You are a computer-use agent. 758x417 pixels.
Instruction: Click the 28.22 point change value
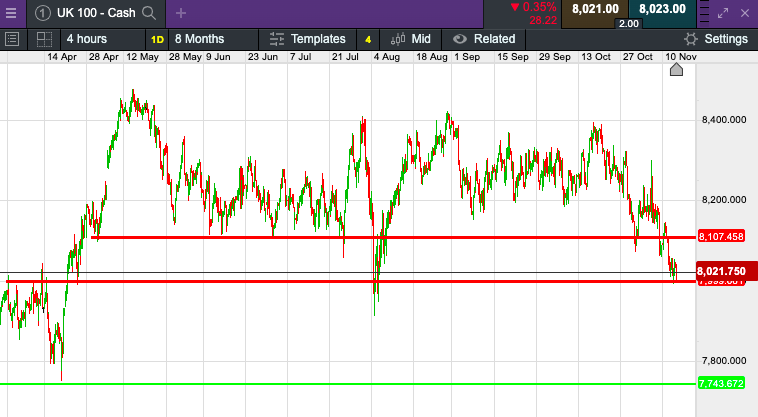point(543,20)
